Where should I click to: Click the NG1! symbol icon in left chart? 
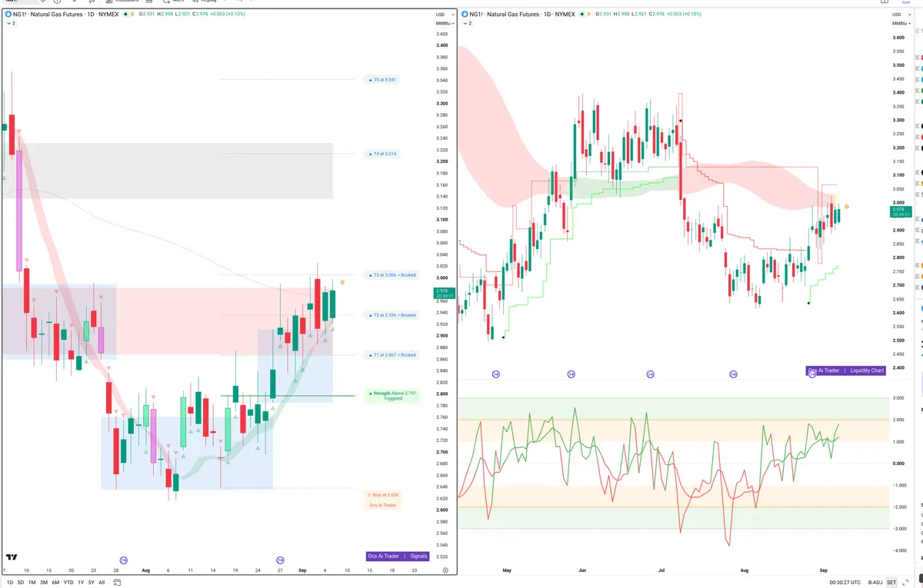(x=7, y=15)
